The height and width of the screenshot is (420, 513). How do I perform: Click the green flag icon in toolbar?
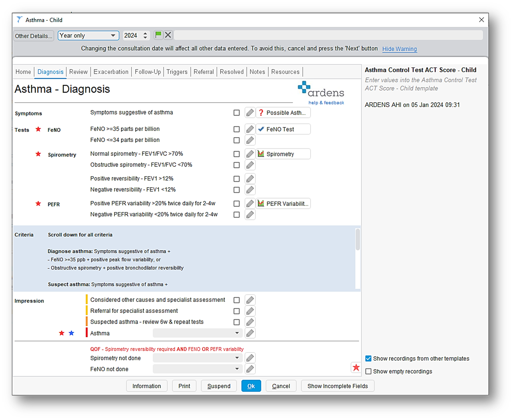(x=158, y=35)
